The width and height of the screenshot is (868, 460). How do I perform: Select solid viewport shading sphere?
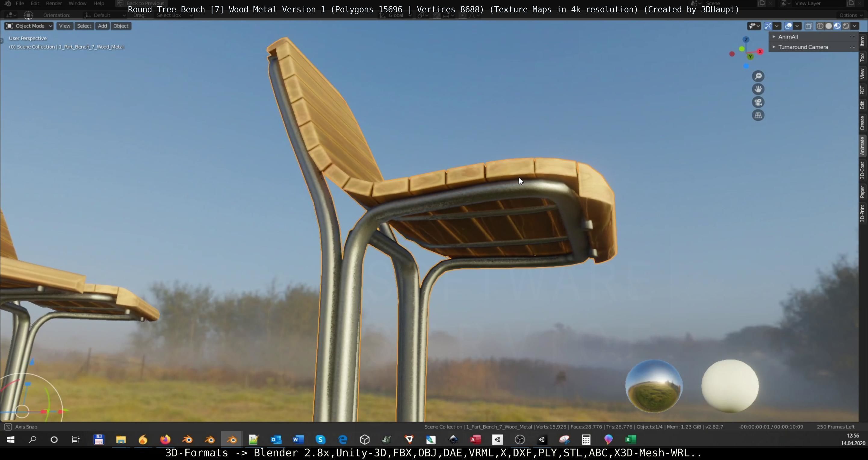tap(829, 26)
